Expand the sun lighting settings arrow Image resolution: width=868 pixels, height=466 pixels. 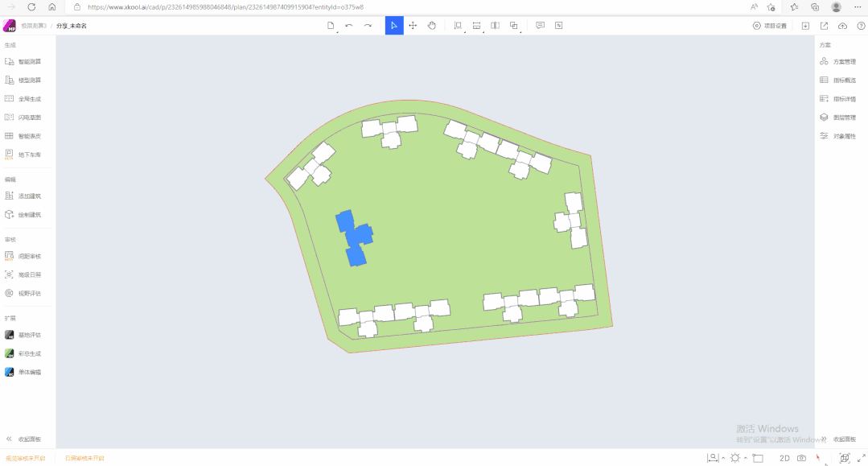tap(745, 458)
